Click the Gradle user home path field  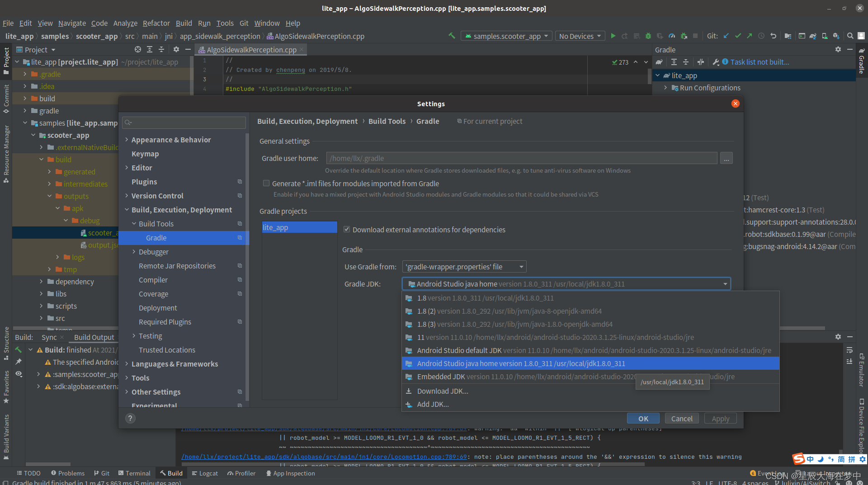[x=522, y=158]
